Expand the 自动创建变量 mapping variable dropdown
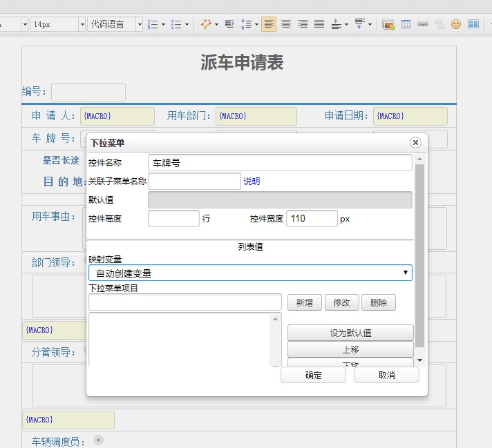The image size is (492, 448). [250, 273]
